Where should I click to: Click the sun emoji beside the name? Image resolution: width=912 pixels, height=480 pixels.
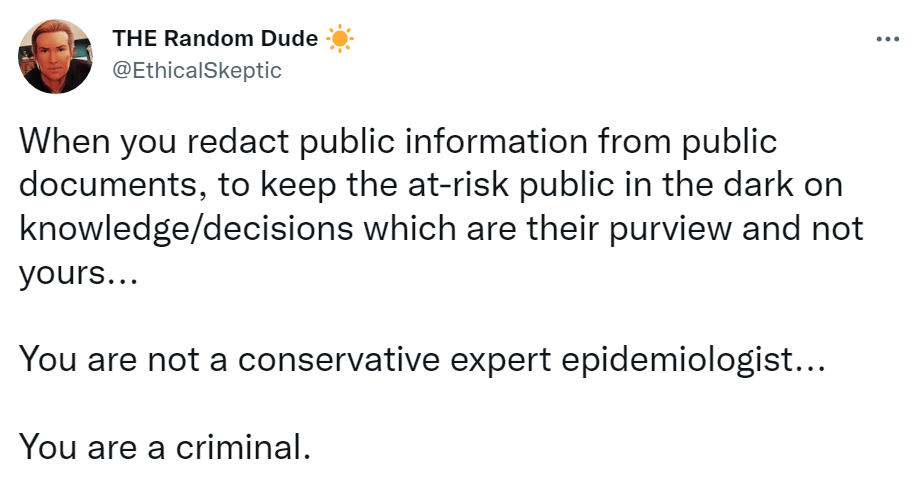[x=340, y=39]
